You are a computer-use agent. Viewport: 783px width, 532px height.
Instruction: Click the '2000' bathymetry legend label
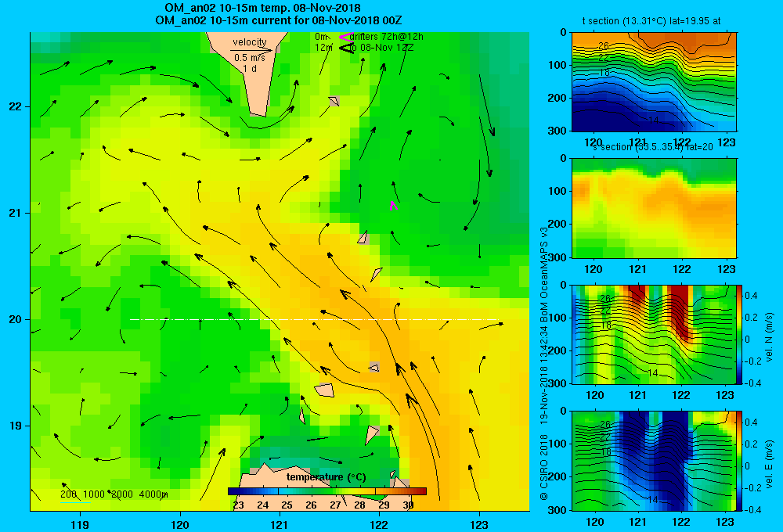coord(122,494)
